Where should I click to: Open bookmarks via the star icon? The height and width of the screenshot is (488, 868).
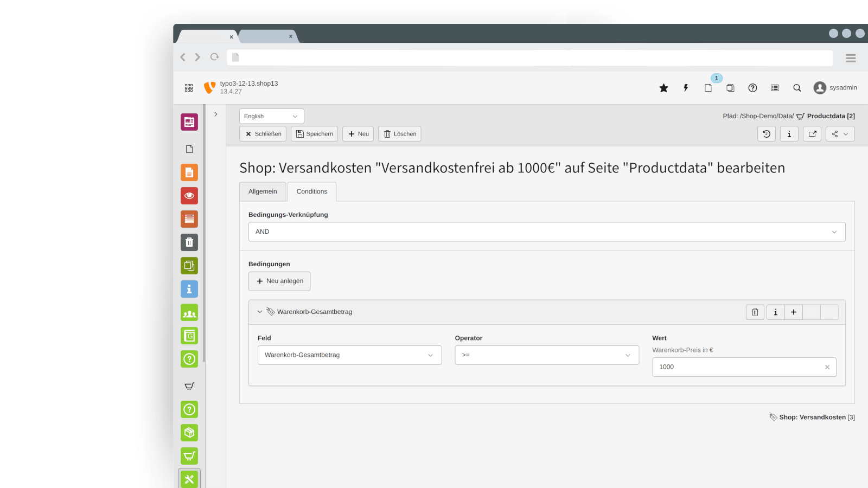coord(663,87)
